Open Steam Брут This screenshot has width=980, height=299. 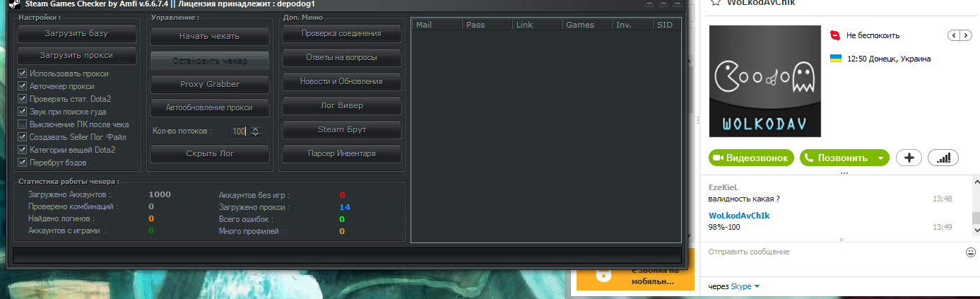click(x=342, y=129)
